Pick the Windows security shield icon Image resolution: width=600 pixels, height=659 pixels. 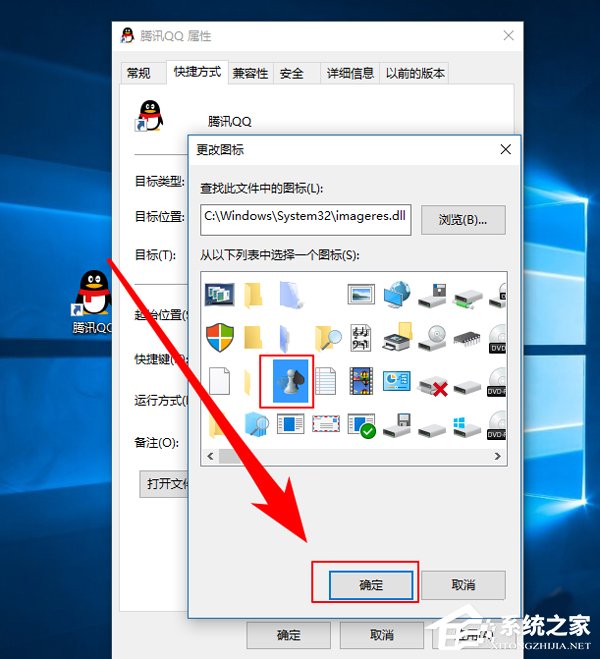pyautogui.click(x=220, y=337)
